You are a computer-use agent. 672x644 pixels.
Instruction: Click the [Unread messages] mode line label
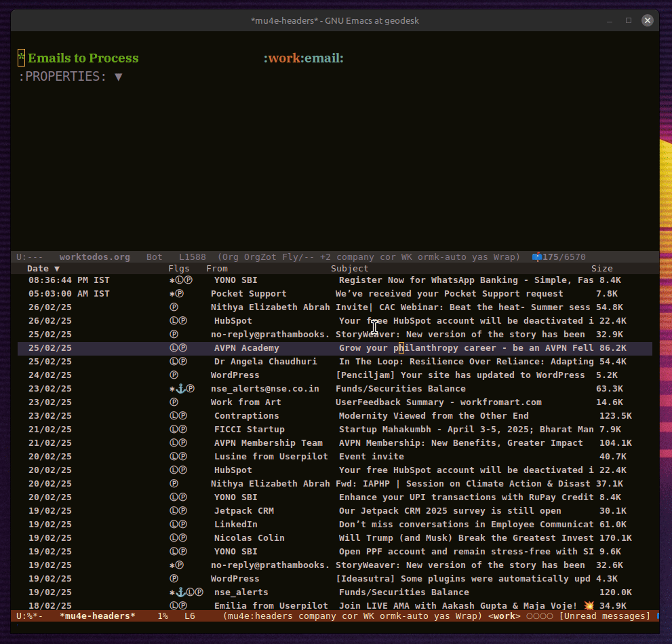pos(604,615)
